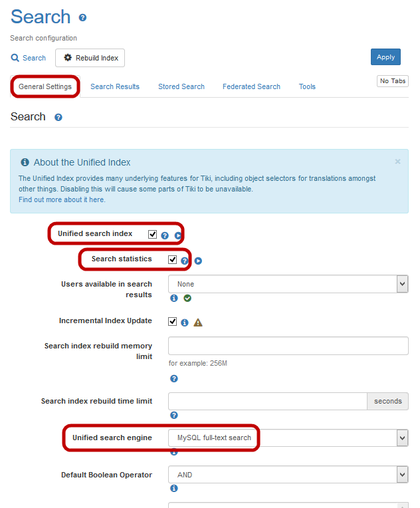The image size is (420, 508).
Task: Click info icon below Default Boolean Operator dropdown
Action: pyautogui.click(x=174, y=488)
